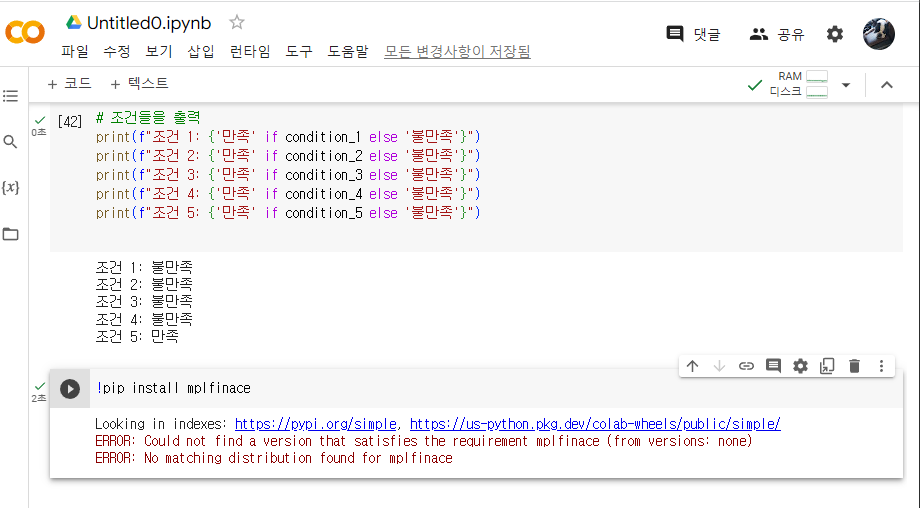Mirror cell in tab icon
Viewport: 920px width, 508px height.
point(827,366)
